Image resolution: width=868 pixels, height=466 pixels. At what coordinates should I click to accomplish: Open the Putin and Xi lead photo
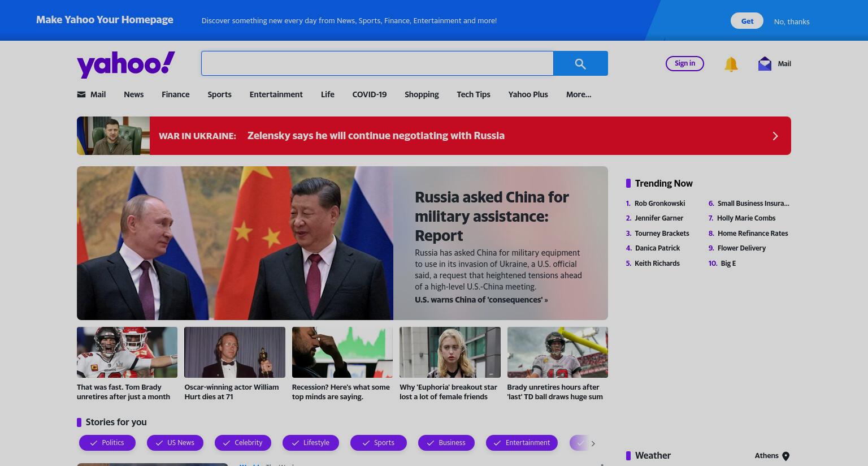coord(235,243)
